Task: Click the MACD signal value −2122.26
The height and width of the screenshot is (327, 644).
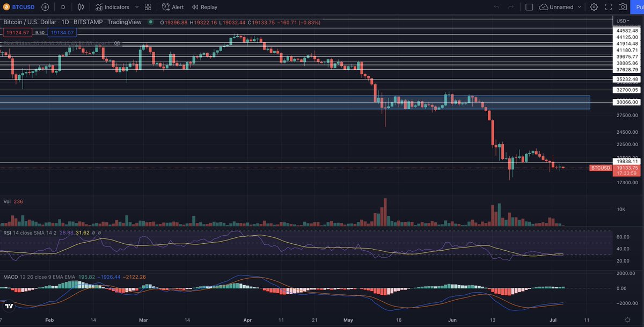Action: (133, 277)
